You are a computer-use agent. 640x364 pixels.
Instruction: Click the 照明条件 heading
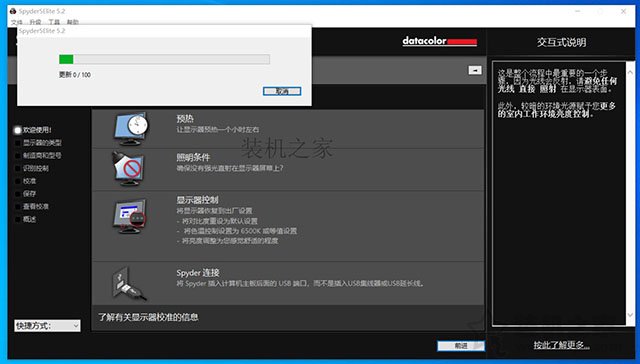[193, 158]
